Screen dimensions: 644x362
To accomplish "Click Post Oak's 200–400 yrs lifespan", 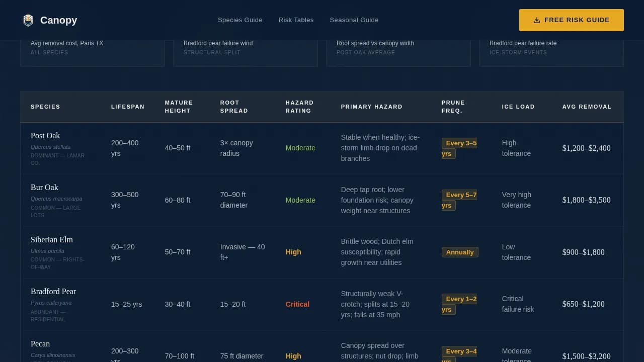I will pos(125,148).
